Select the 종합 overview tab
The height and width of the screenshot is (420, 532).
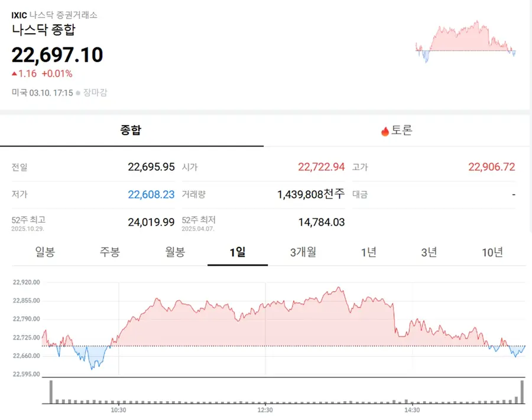[131, 131]
